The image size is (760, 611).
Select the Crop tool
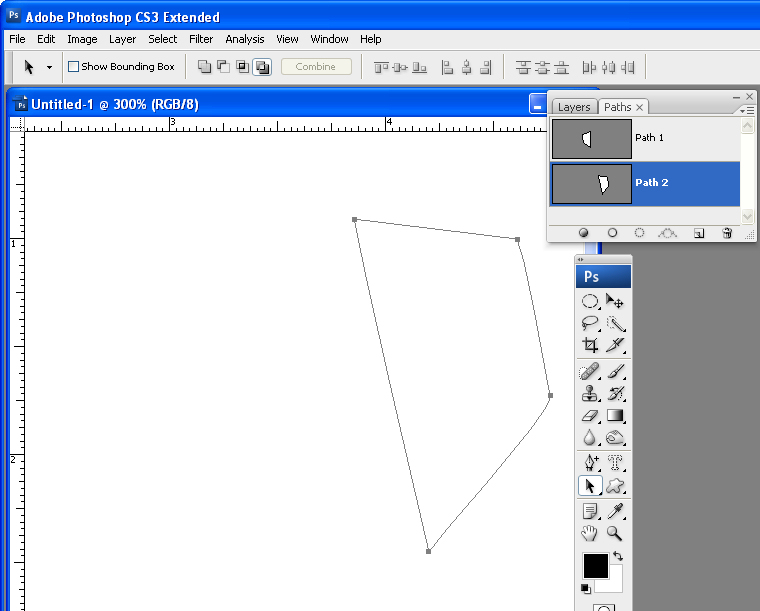point(590,345)
